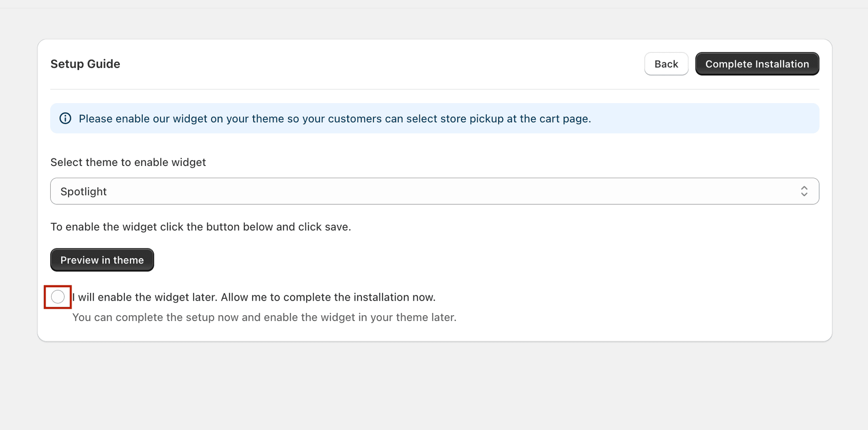The height and width of the screenshot is (430, 868).
Task: Click the blue informational banner message
Action: [335, 118]
